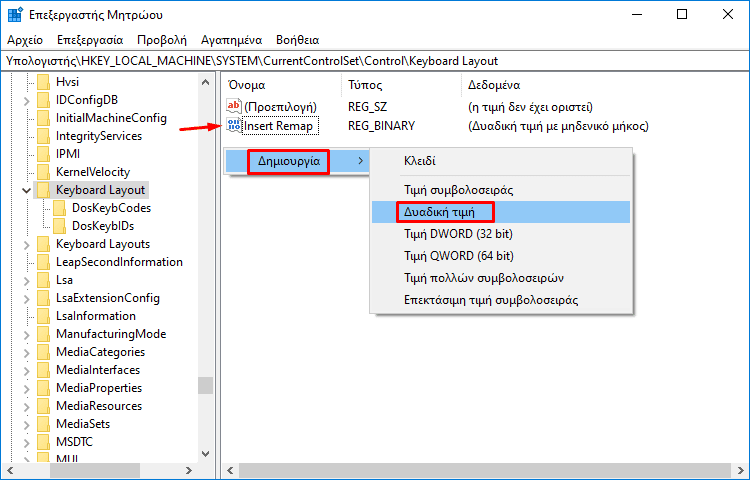Click the LsaInformation folder icon
The height and width of the screenshot is (480, 750).
tap(44, 316)
